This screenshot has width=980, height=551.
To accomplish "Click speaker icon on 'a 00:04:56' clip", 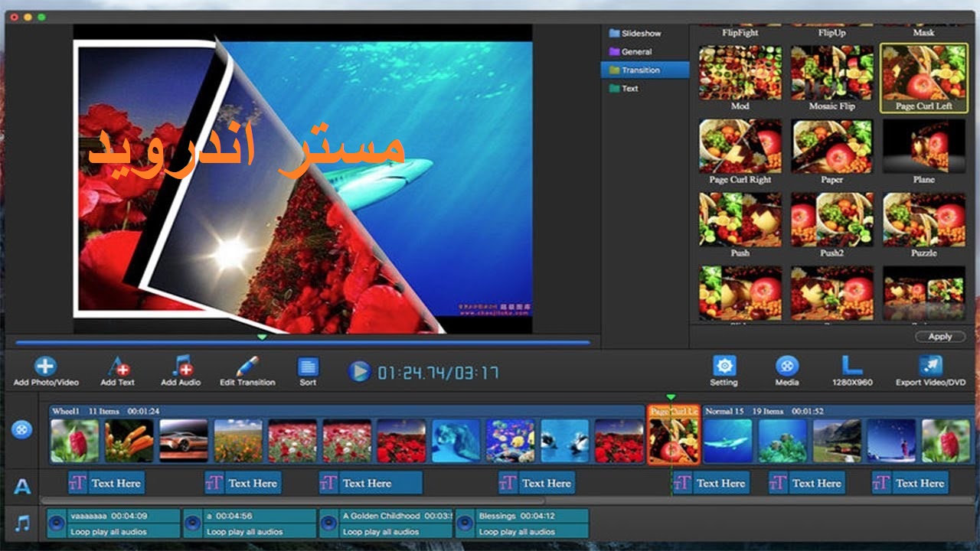I will coord(193,524).
